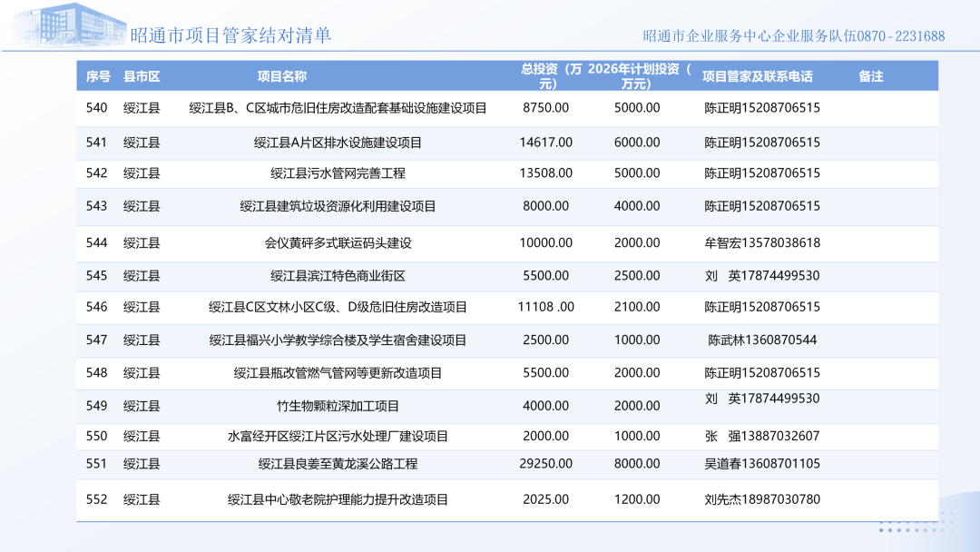The width and height of the screenshot is (980, 552).
Task: Select project 绥江县建筑垃圾资源化利用建设项目
Action: coord(338,206)
